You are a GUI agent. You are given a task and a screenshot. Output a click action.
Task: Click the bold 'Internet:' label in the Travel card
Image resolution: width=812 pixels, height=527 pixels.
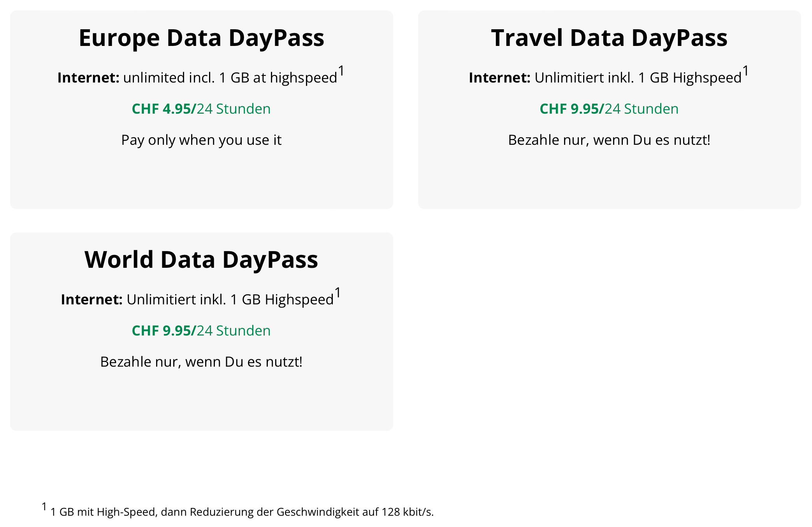pos(500,78)
